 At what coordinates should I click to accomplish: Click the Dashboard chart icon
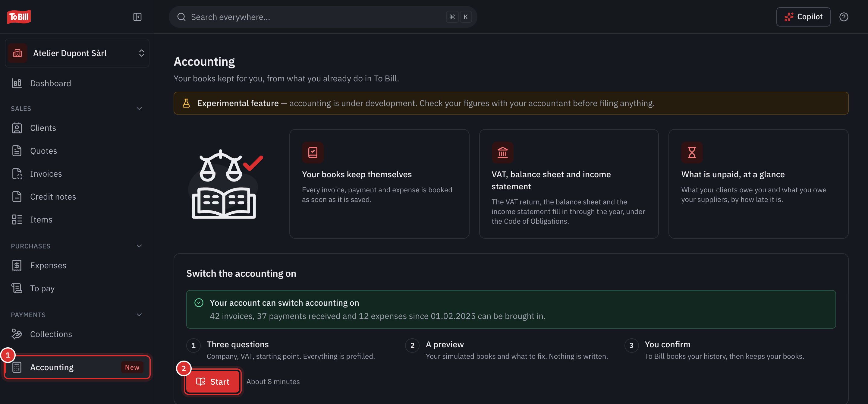17,83
